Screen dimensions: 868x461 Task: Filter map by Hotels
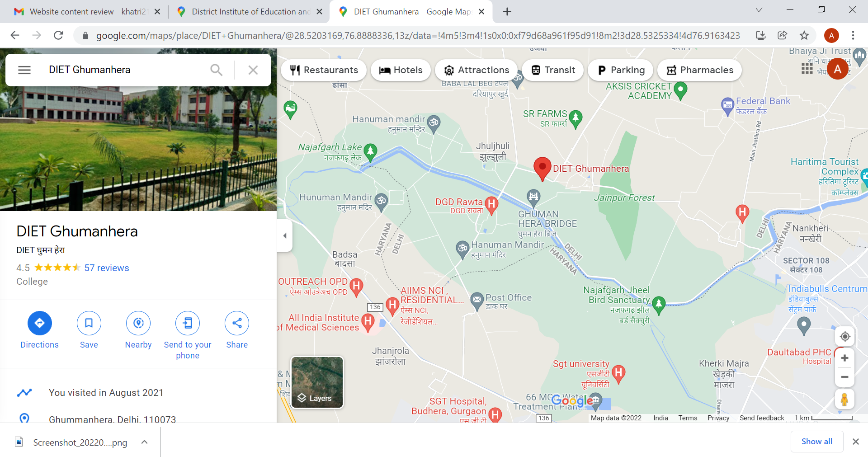pyautogui.click(x=401, y=70)
